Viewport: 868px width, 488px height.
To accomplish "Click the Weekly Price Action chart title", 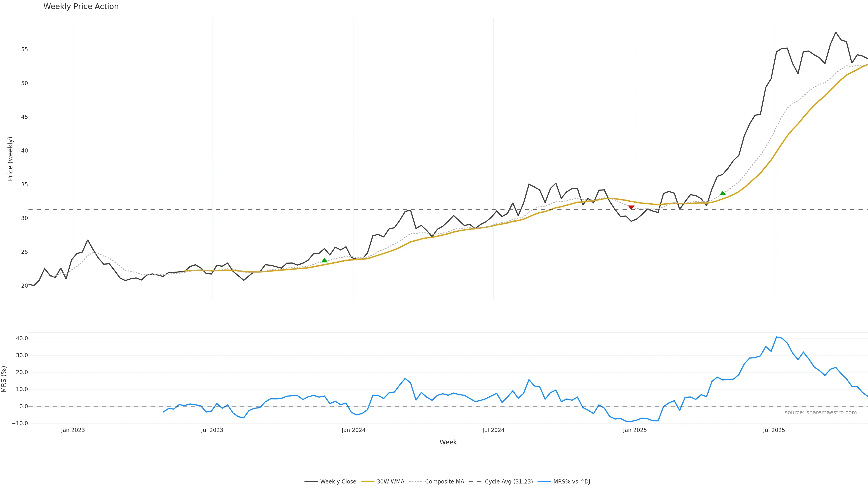I will tap(81, 6).
